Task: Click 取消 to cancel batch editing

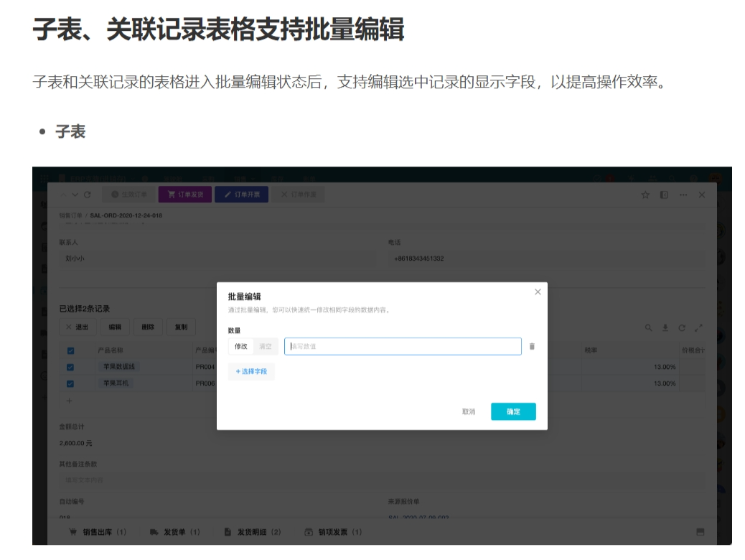Action: (x=468, y=411)
